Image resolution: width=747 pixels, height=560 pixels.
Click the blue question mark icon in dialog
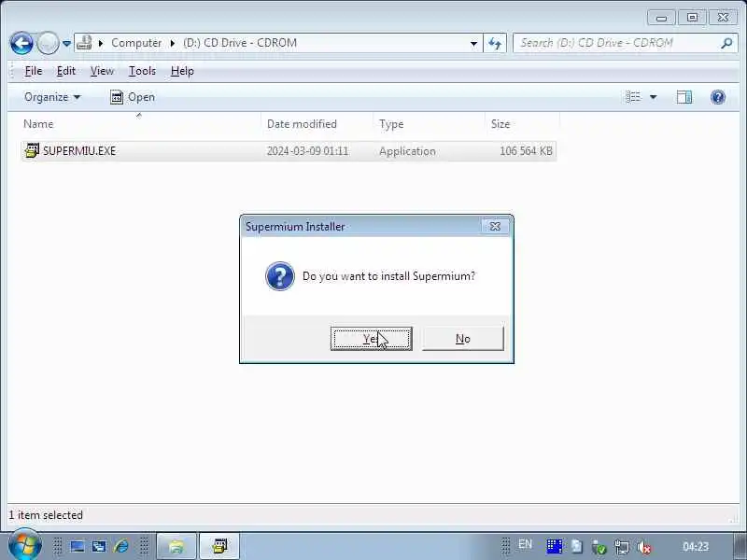pos(279,276)
